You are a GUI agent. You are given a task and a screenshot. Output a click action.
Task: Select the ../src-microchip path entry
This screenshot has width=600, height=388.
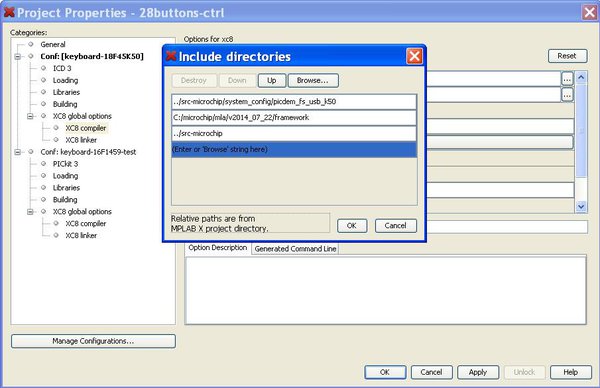click(x=294, y=134)
